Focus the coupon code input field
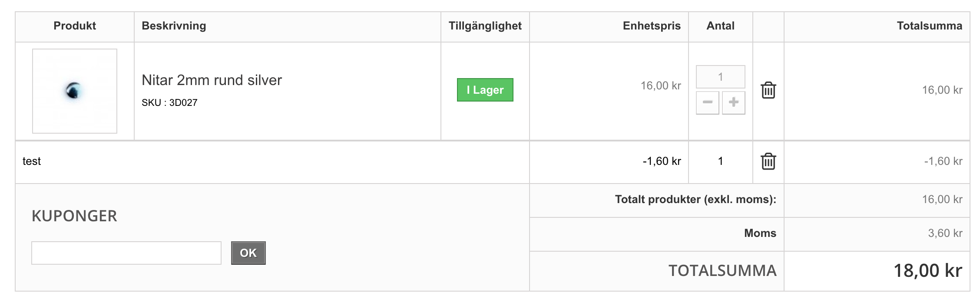The image size is (980, 302). [126, 253]
